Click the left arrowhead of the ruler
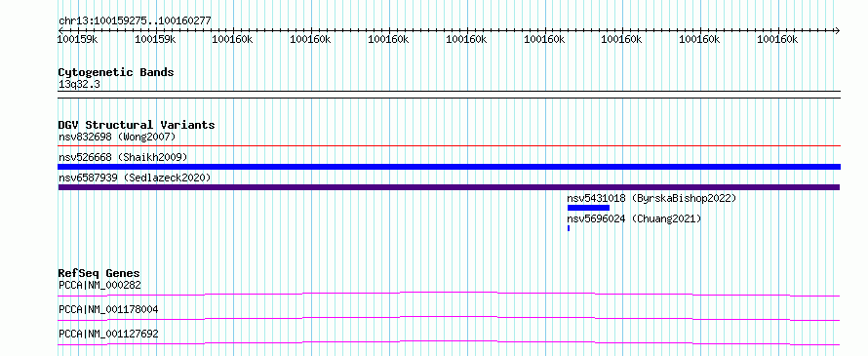868x356 pixels. (60, 30)
